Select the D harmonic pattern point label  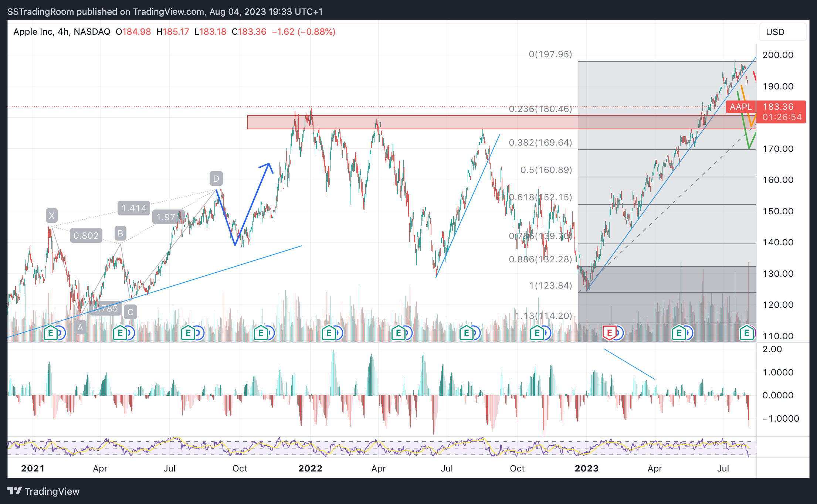tap(216, 179)
